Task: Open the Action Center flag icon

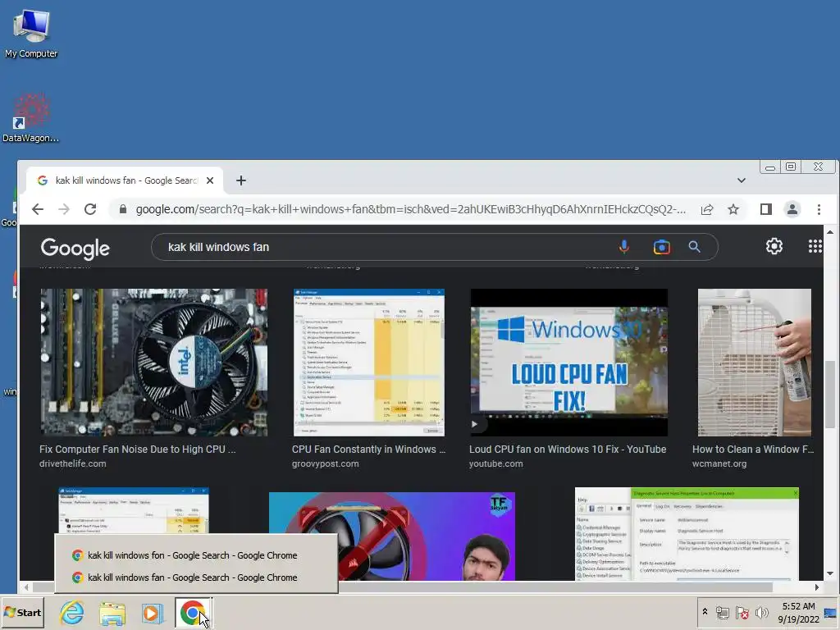Action: coord(742,612)
